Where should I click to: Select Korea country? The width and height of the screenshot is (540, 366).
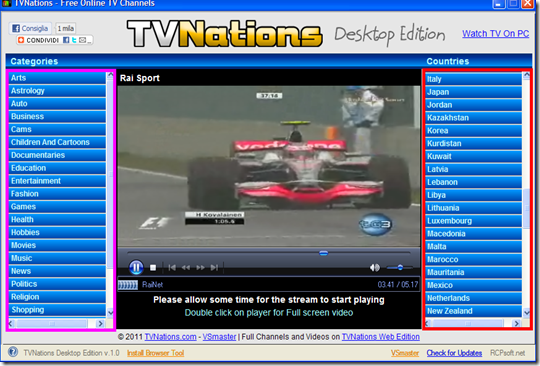(x=474, y=131)
